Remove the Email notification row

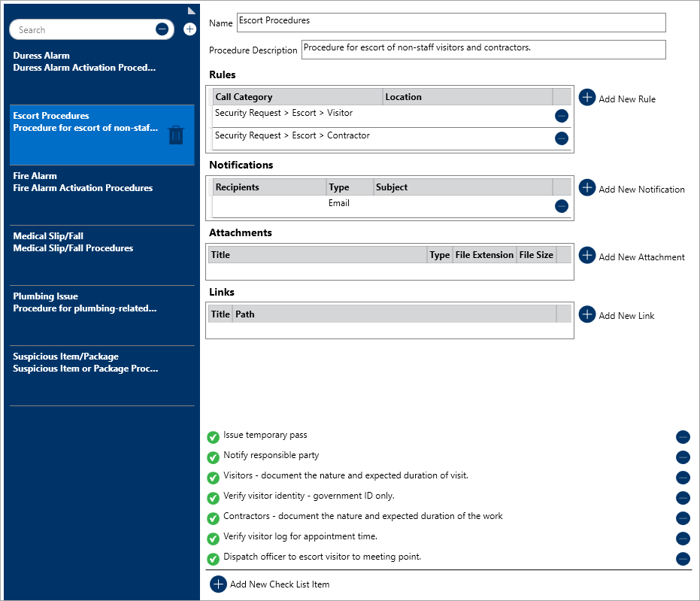click(561, 206)
